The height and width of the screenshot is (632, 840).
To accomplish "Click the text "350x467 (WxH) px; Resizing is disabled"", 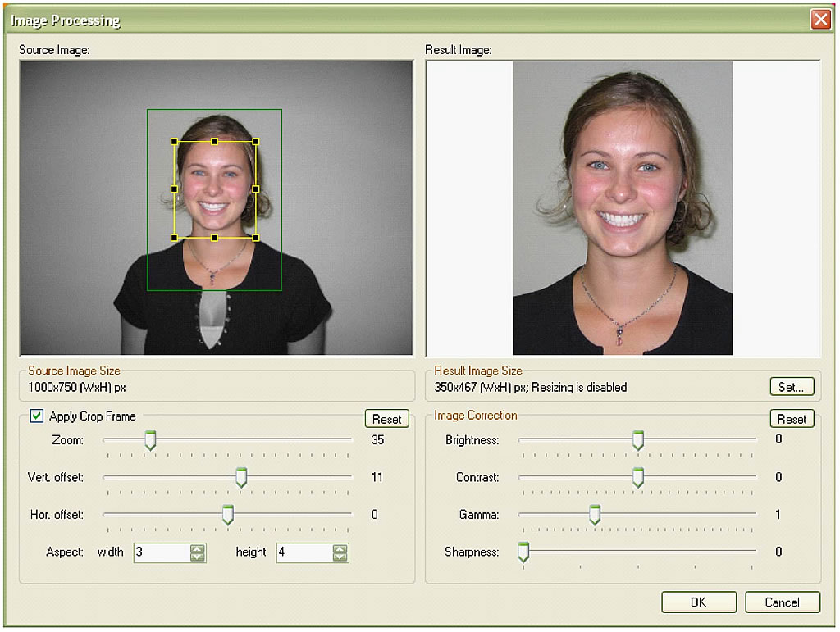I will [x=531, y=387].
